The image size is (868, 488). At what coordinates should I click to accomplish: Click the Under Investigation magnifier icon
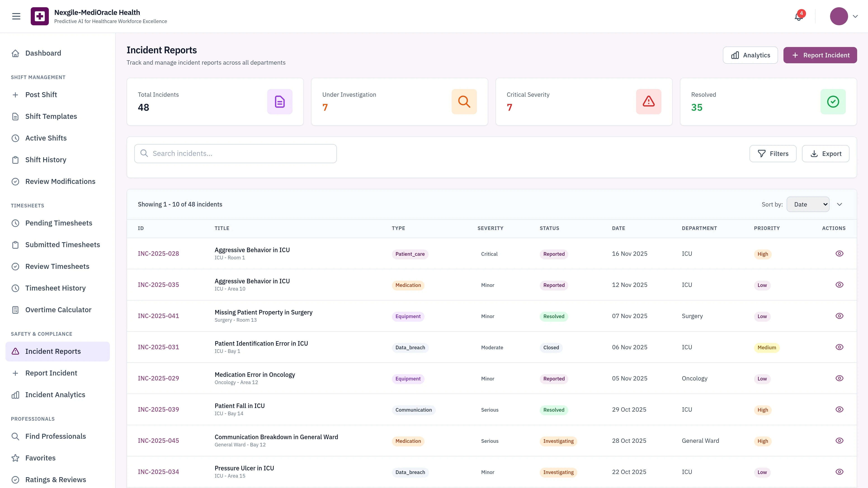coord(464,102)
